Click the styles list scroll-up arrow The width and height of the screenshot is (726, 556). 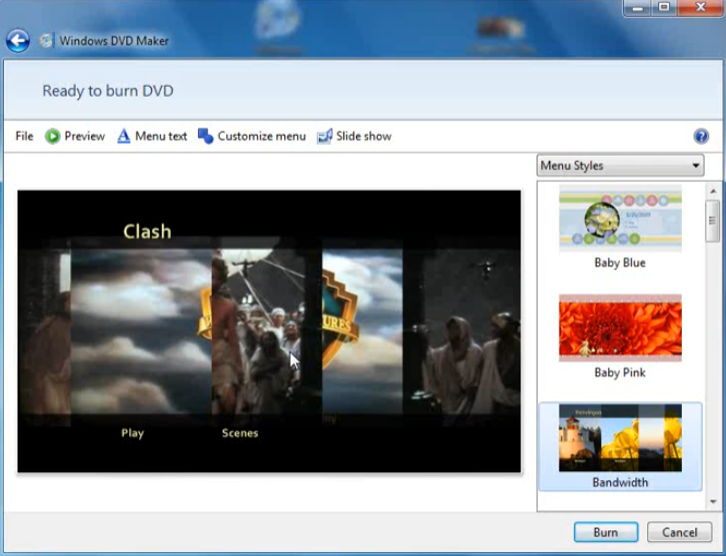click(713, 191)
